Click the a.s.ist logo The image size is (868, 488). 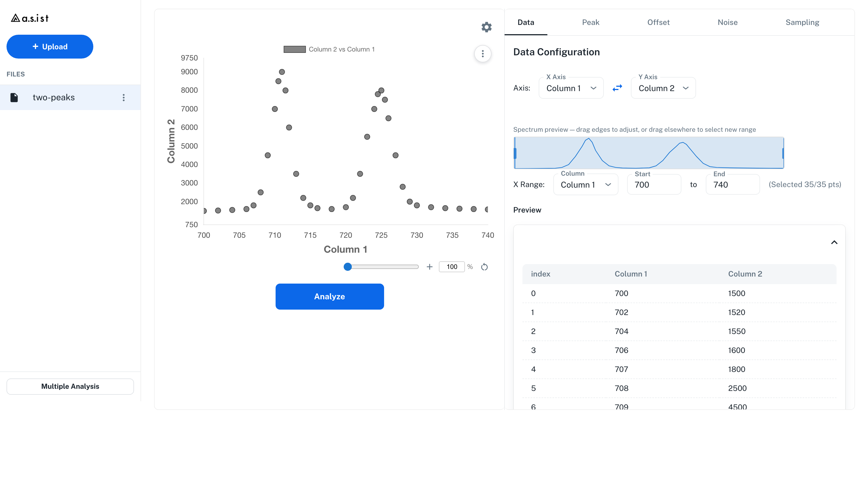(x=30, y=18)
